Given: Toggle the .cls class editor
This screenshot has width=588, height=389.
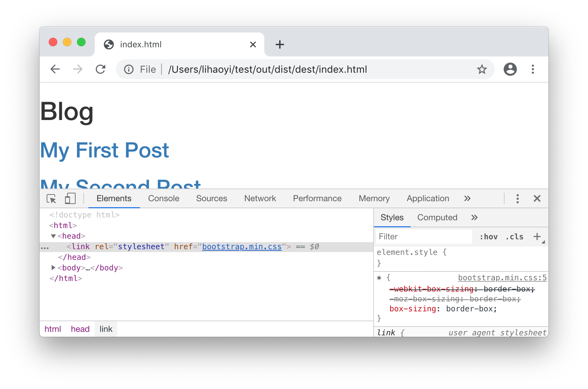Looking at the screenshot, I should point(514,237).
